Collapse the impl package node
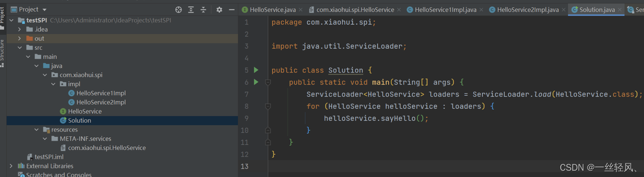 [x=53, y=84]
